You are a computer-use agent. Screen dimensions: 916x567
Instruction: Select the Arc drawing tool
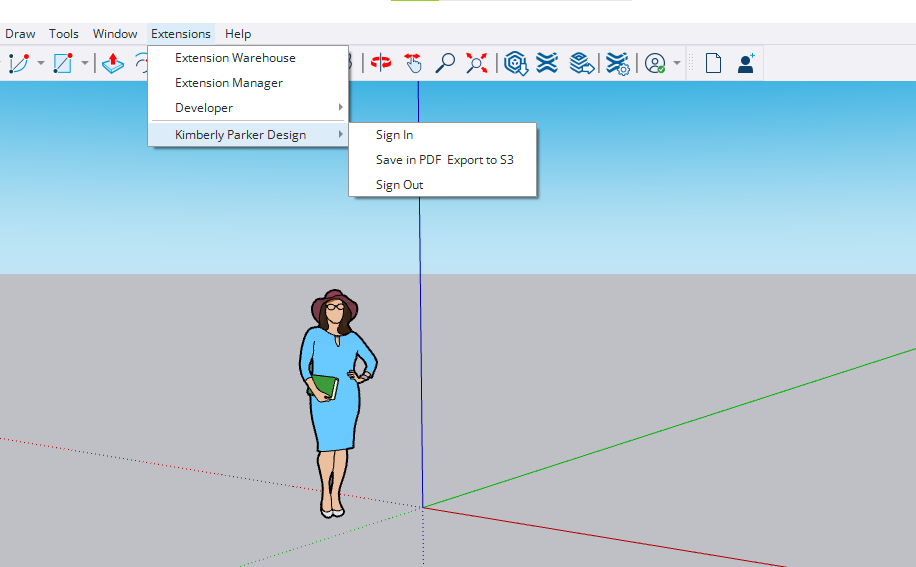19,63
